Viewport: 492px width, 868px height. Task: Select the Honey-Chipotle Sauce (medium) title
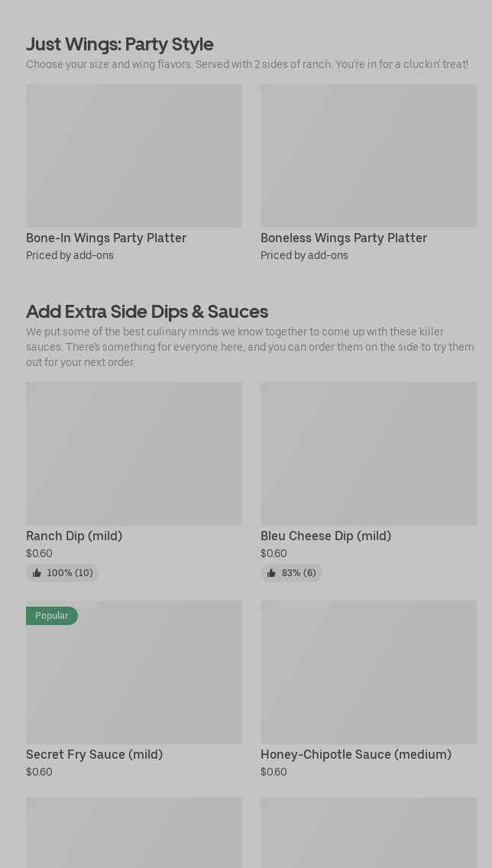356,754
